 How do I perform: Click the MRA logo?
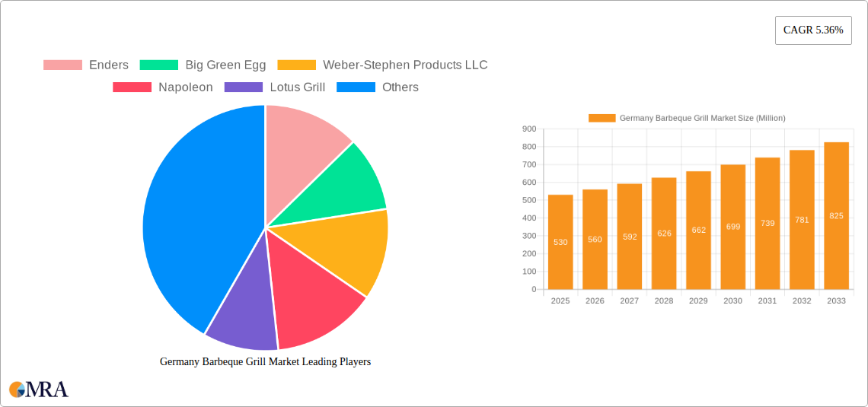point(39,390)
